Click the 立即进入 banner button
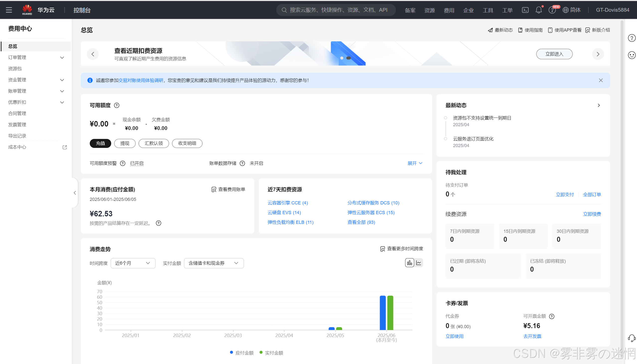Screen dimensions: 637x364 (x=554, y=54)
